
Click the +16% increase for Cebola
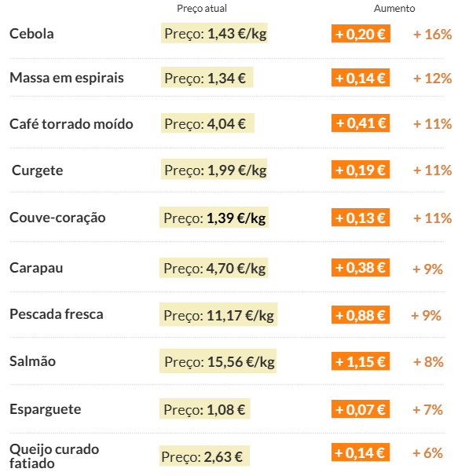pyautogui.click(x=432, y=35)
